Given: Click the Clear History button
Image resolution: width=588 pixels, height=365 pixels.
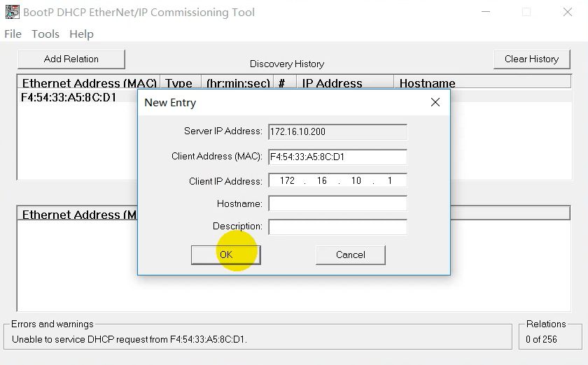Looking at the screenshot, I should pos(532,59).
